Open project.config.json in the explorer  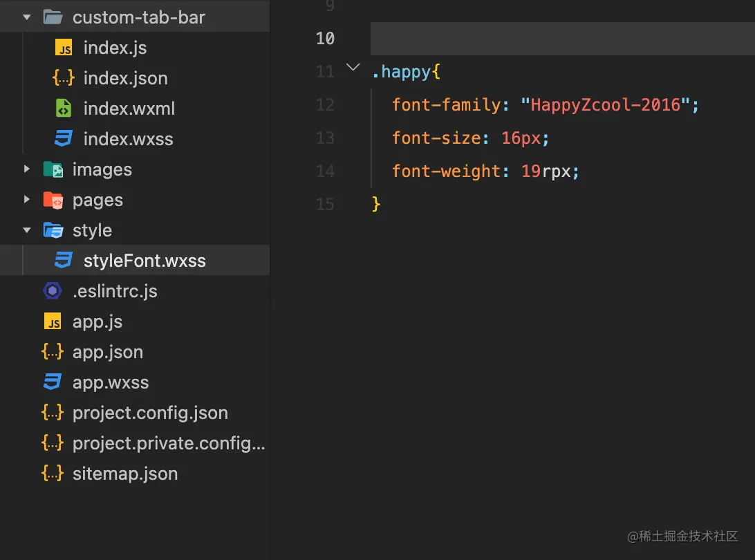[x=150, y=413]
